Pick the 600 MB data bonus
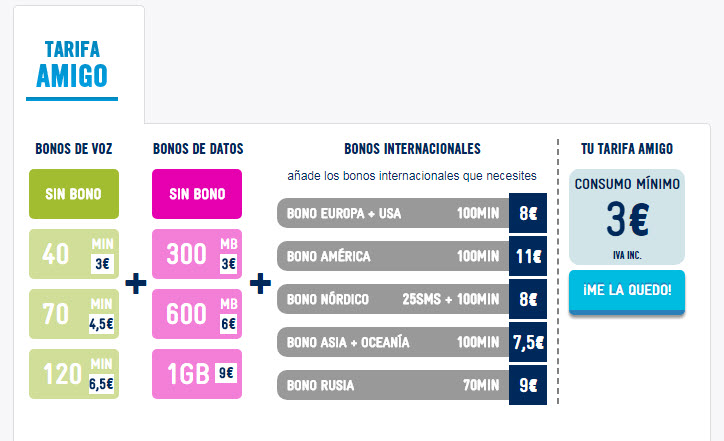The width and height of the screenshot is (724, 441). tap(197, 314)
